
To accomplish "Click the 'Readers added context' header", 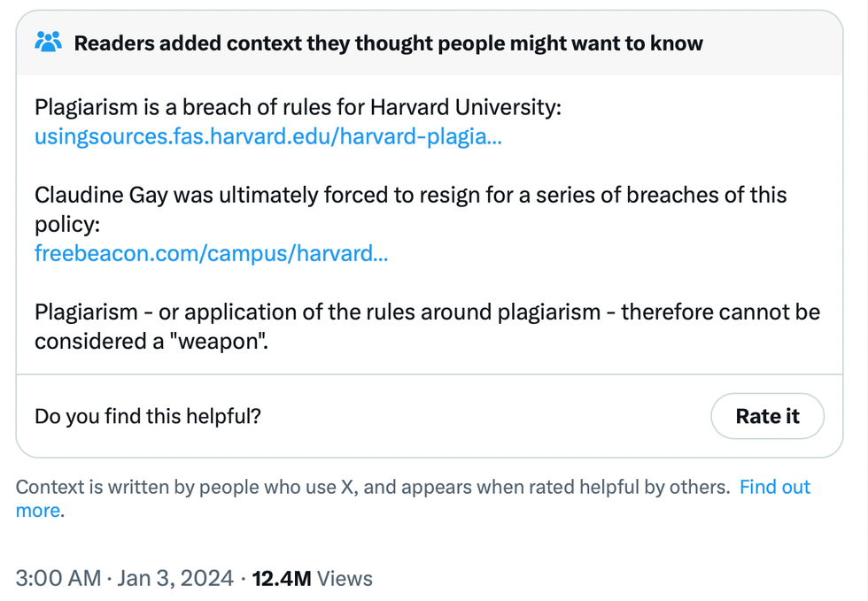I will pyautogui.click(x=388, y=42).
